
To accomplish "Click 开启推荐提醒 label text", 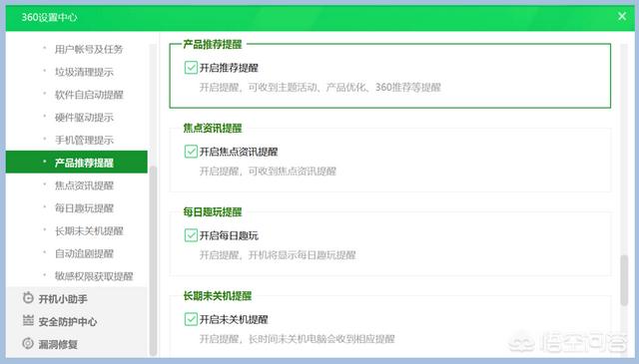I will click(x=229, y=68).
